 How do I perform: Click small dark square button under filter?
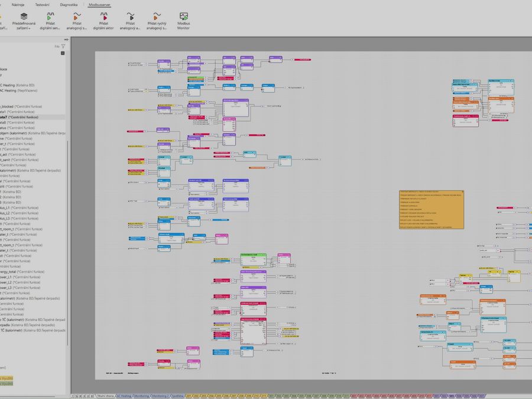pos(63,53)
